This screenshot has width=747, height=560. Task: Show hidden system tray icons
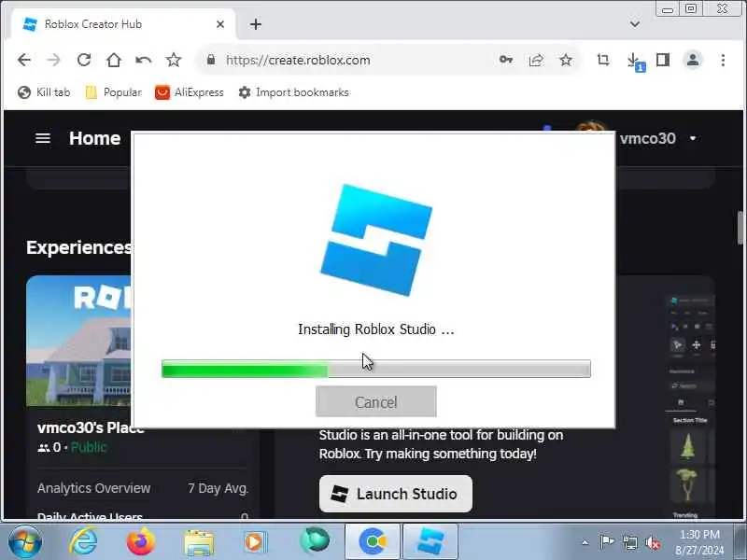(585, 542)
